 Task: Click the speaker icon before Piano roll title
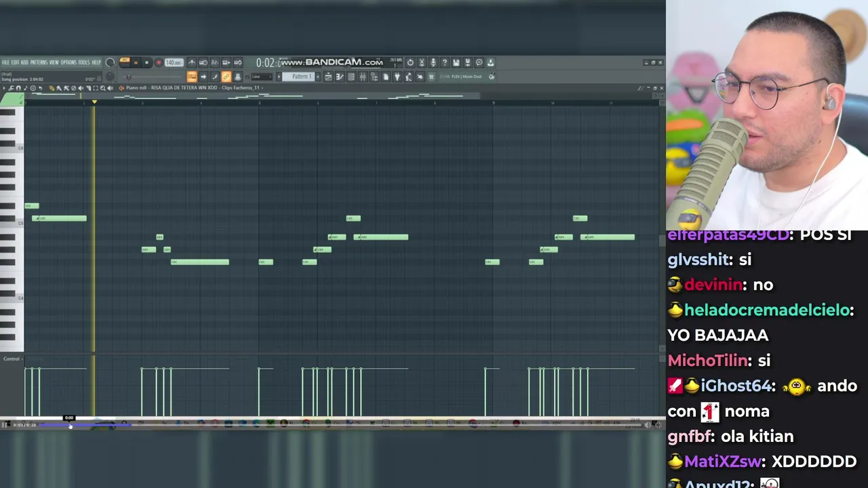point(121,87)
